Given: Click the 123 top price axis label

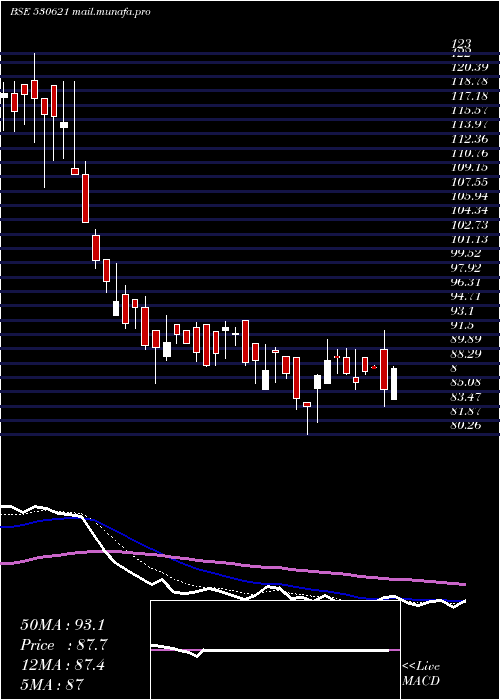Looking at the screenshot, I should click(461, 44).
